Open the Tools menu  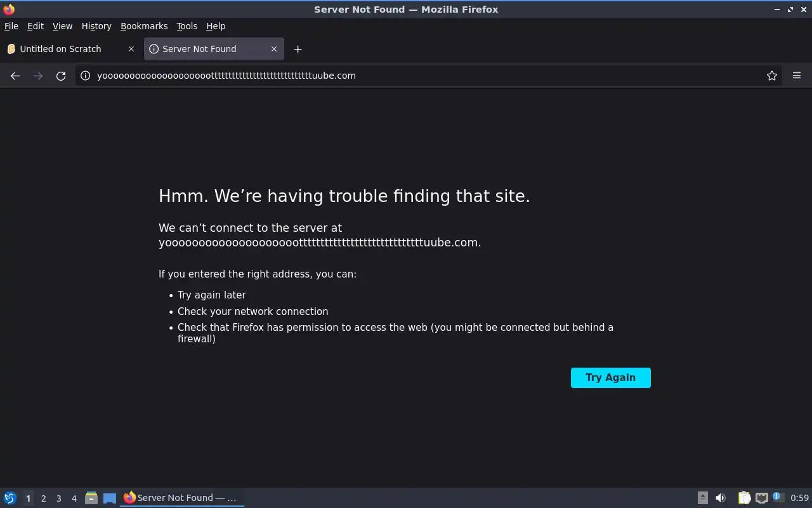coord(187,26)
